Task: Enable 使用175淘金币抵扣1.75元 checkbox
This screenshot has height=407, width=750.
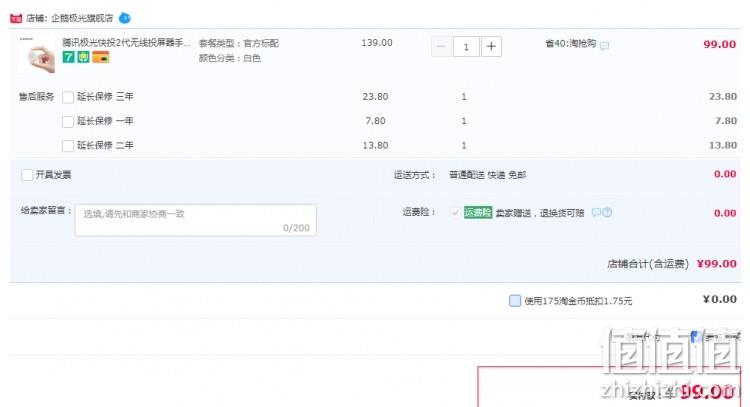Action: click(515, 301)
